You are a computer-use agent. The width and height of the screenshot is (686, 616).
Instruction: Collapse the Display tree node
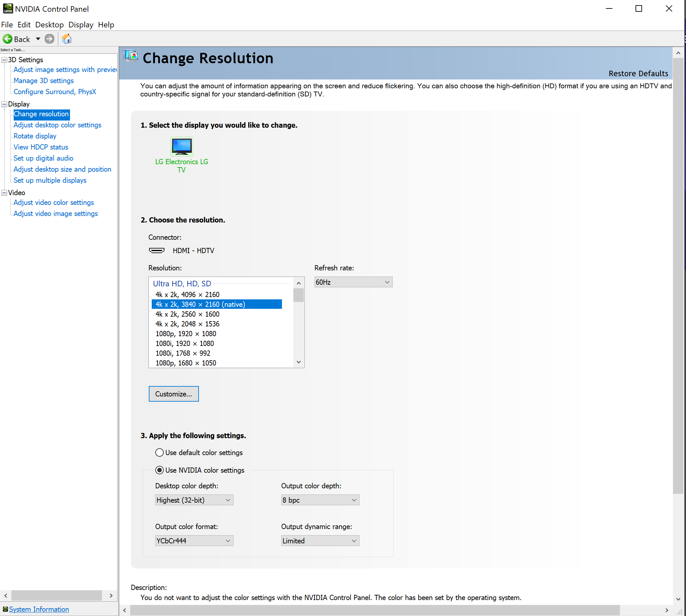[x=5, y=104]
